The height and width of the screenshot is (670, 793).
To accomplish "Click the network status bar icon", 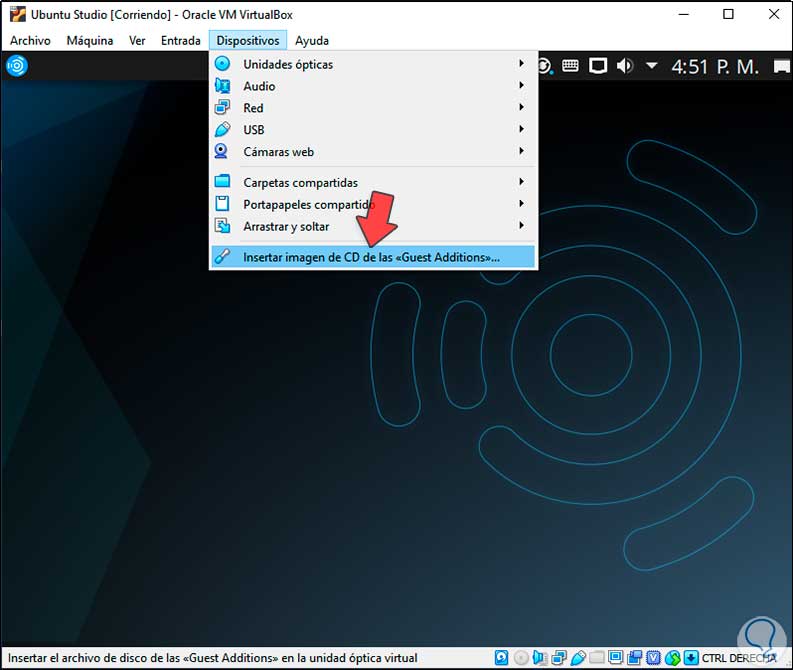I will click(559, 657).
